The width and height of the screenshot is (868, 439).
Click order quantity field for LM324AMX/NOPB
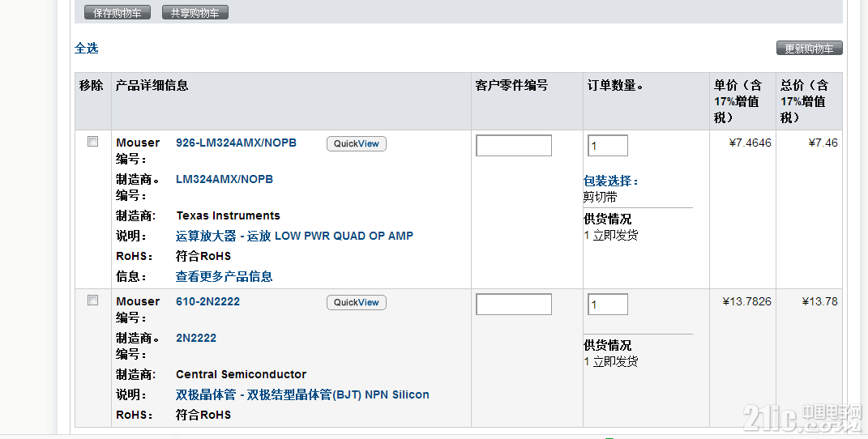click(608, 146)
